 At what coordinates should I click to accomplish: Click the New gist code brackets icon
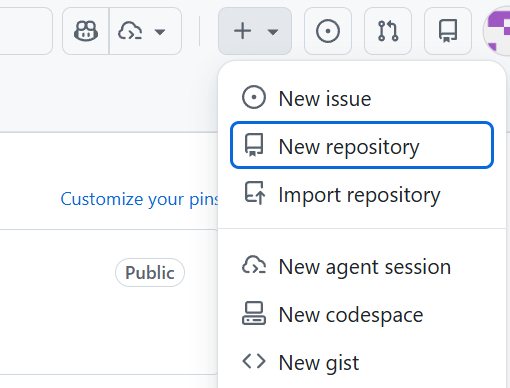pyautogui.click(x=254, y=361)
